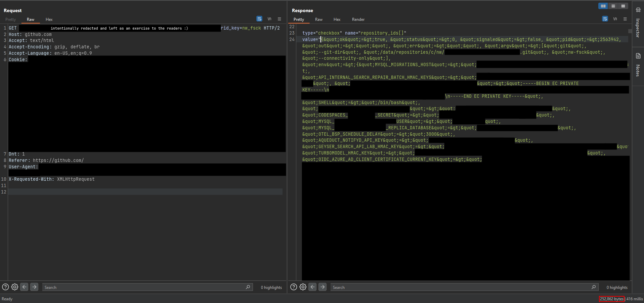Switch Request view to Hex tab
The image size is (644, 303).
(49, 19)
